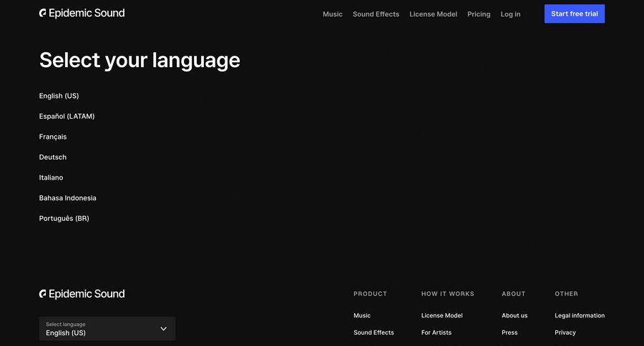Open the For Artists footer link
The width and height of the screenshot is (644, 346).
pyautogui.click(x=436, y=332)
